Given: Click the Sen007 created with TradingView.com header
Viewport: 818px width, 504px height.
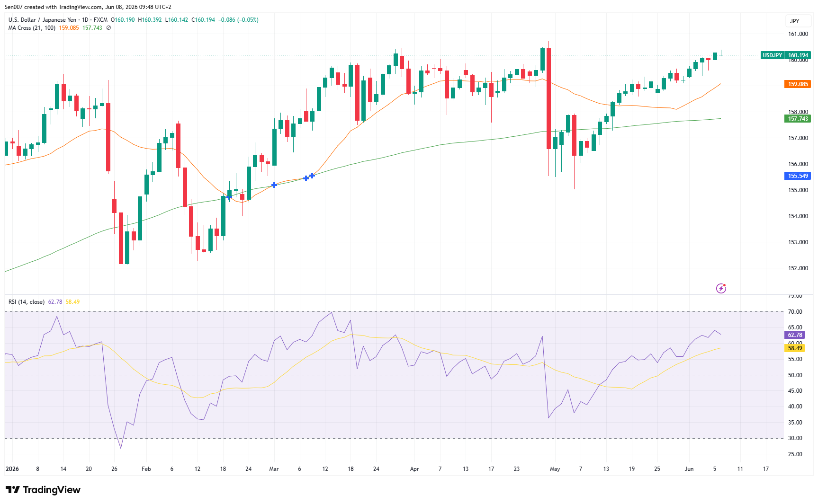Looking at the screenshot, I should point(88,7).
